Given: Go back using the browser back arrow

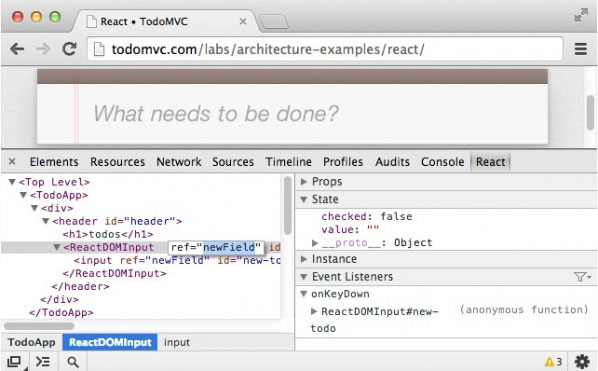Looking at the screenshot, I should tap(17, 49).
